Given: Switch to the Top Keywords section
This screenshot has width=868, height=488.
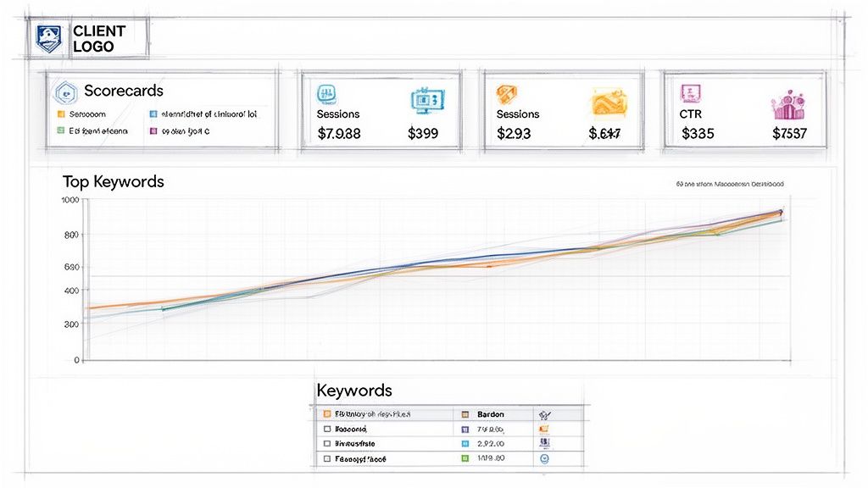Looking at the screenshot, I should click(114, 181).
